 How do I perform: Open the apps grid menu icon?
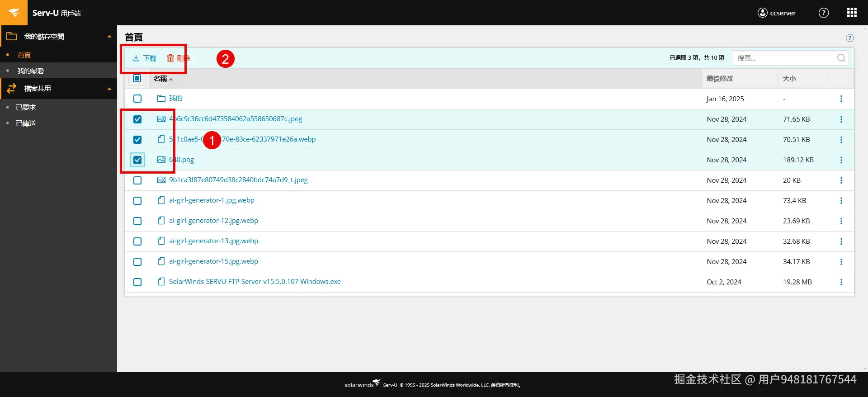[x=852, y=13]
